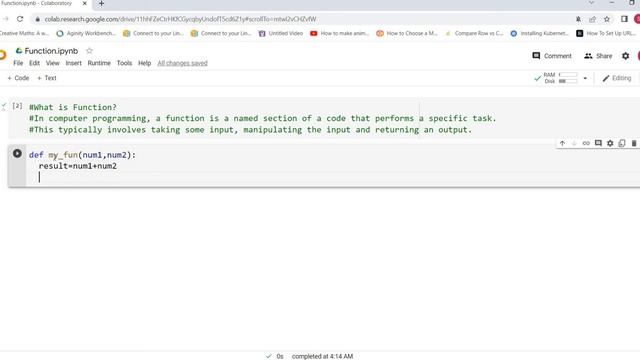Click the muted notifications bell in address bar
Viewport: 640px width, 360px height.
point(578,19)
